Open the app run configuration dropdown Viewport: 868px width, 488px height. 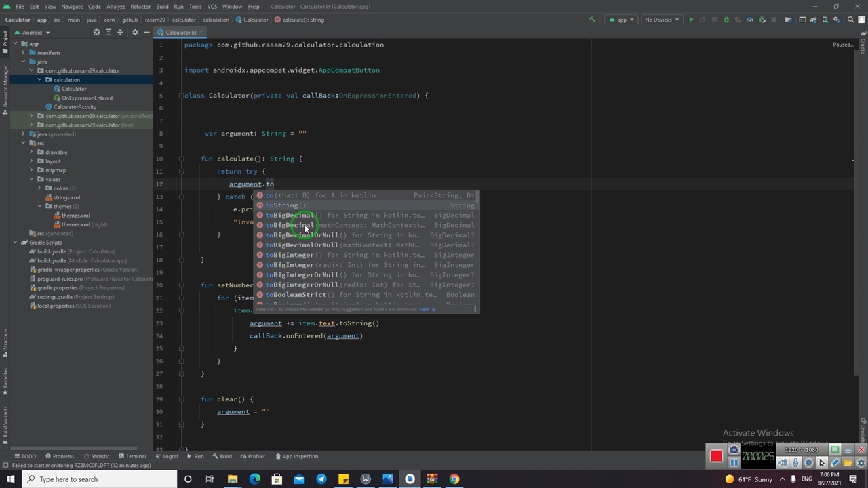tap(621, 20)
